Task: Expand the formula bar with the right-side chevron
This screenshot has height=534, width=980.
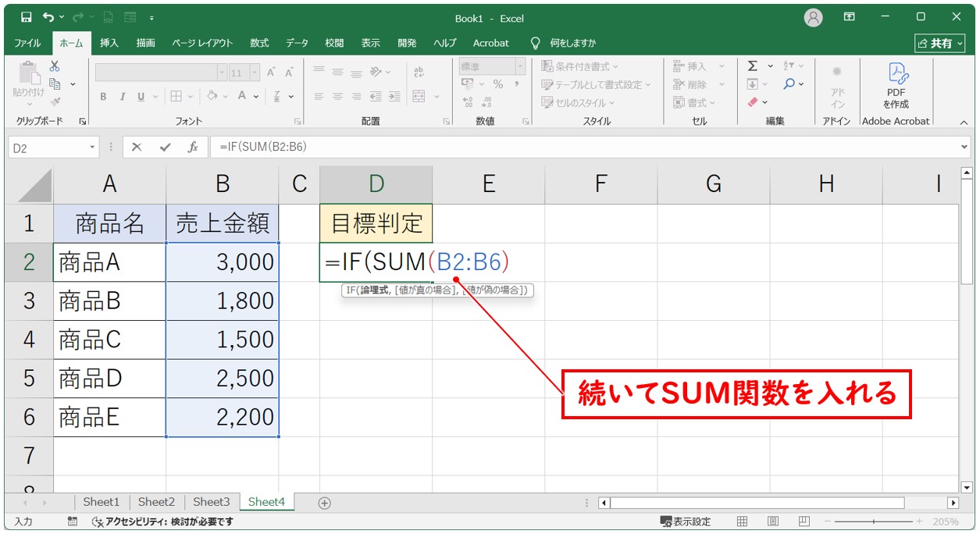Action: click(965, 147)
